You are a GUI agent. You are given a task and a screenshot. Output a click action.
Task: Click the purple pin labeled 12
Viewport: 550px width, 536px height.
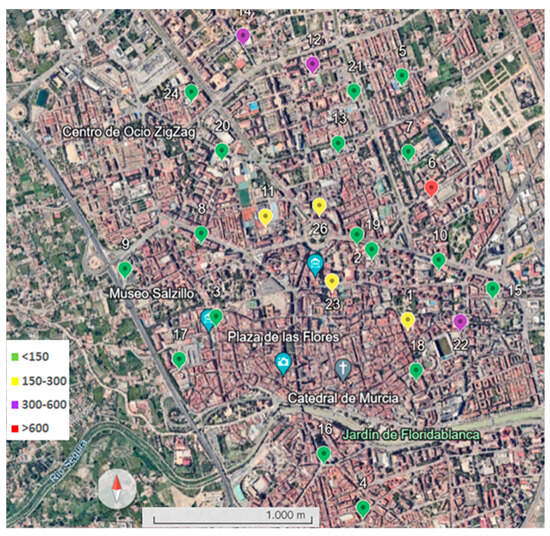pos(312,65)
